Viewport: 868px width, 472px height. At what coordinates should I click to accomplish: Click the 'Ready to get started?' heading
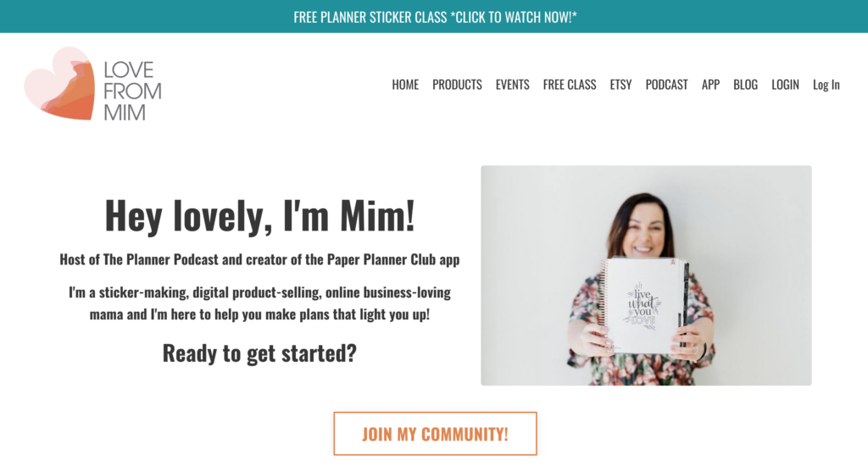259,353
